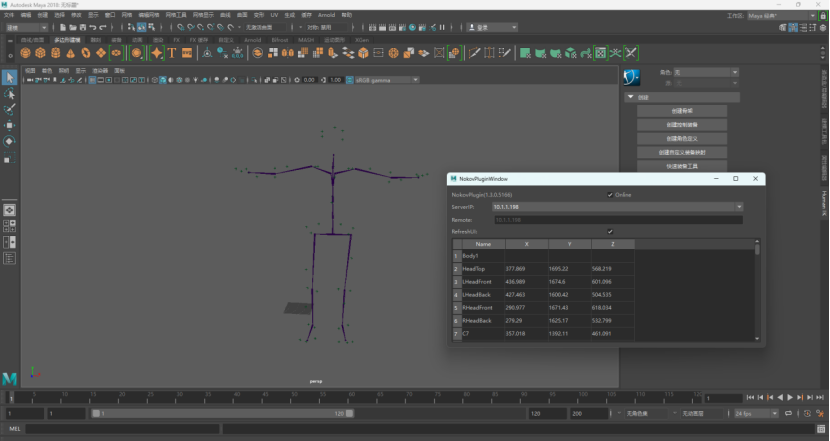Activate the Move tool in toolbox
The image size is (830, 441).
point(10,125)
